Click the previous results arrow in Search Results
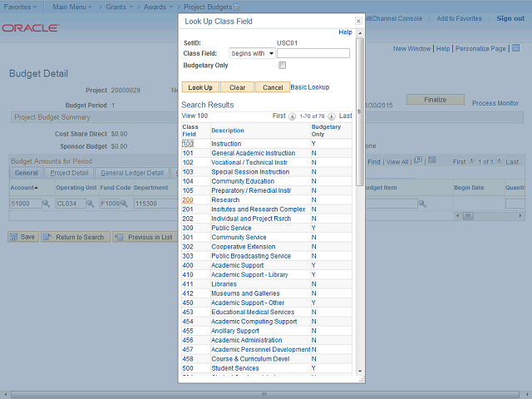 click(292, 116)
